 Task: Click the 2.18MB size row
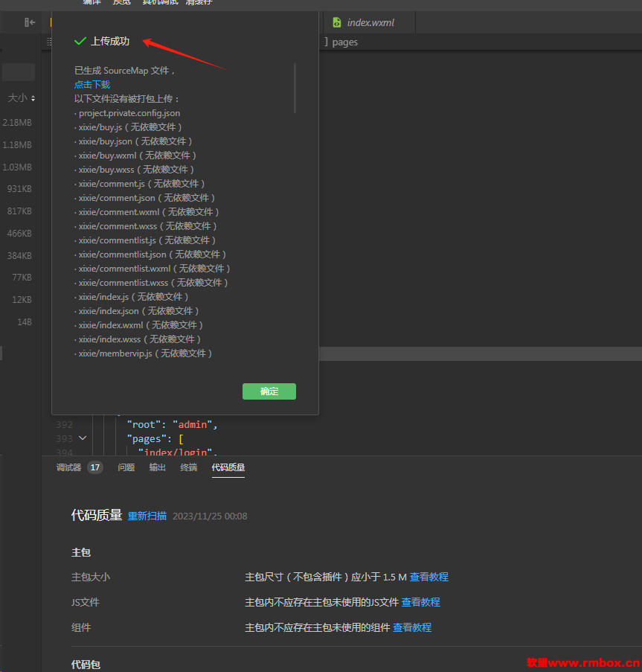17,123
